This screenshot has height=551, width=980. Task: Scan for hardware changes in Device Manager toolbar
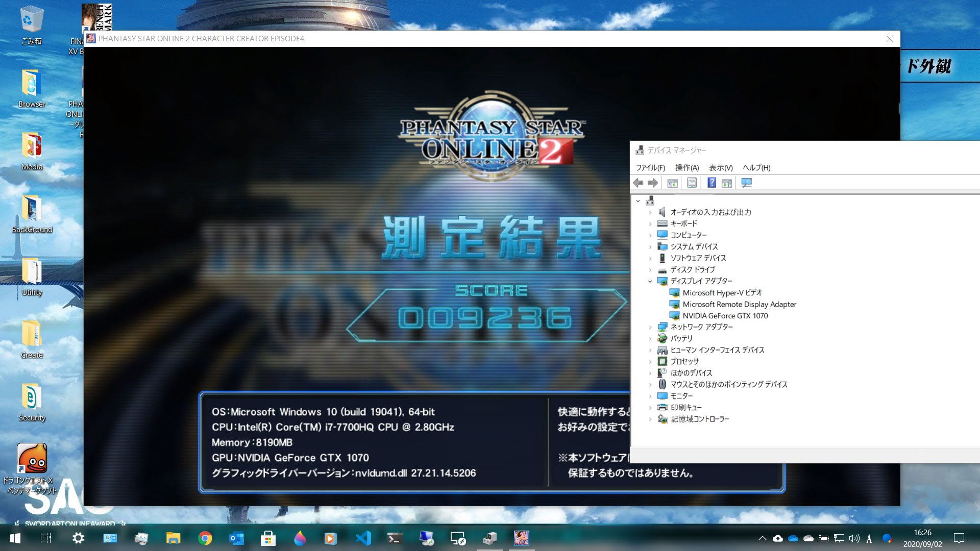(x=746, y=182)
